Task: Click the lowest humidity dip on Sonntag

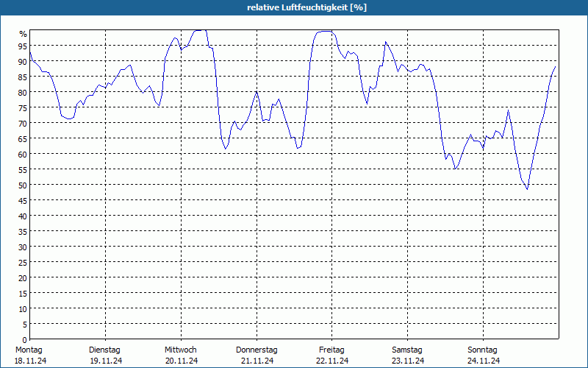Action: [527, 189]
